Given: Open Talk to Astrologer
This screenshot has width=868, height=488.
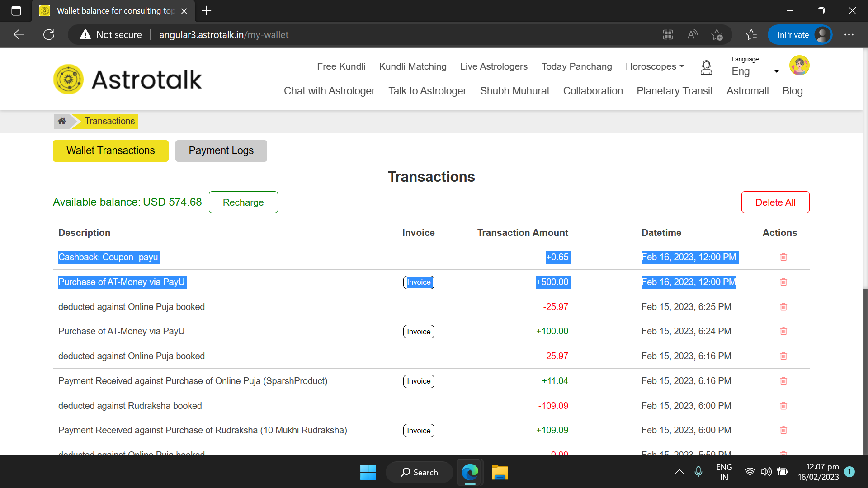Looking at the screenshot, I should click(x=427, y=91).
